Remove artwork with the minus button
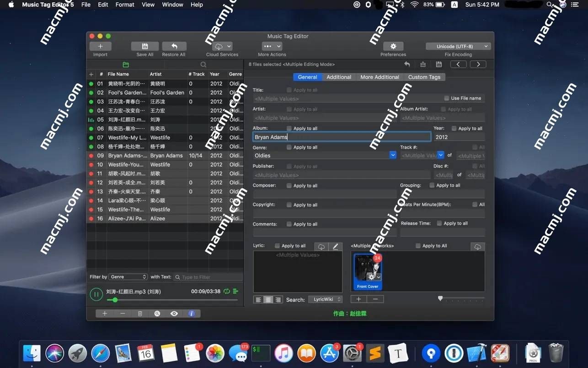Image resolution: width=588 pixels, height=368 pixels. [x=375, y=299]
